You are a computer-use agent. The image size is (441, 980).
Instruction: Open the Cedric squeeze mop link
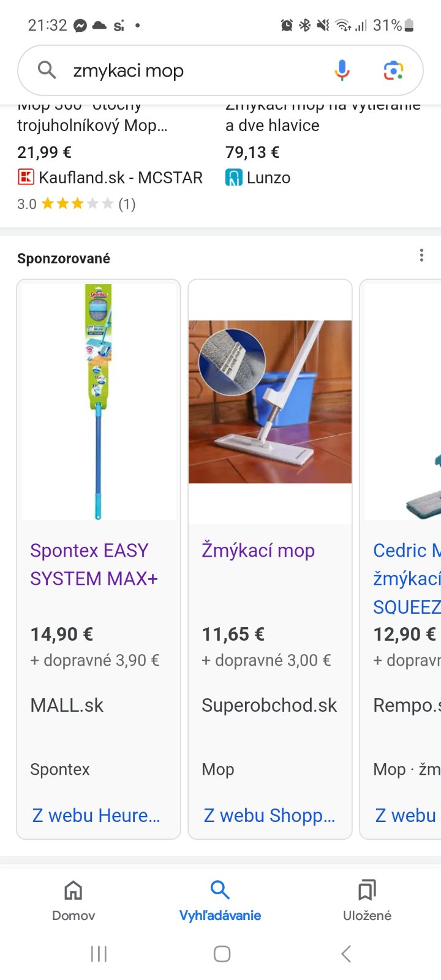coord(407,578)
